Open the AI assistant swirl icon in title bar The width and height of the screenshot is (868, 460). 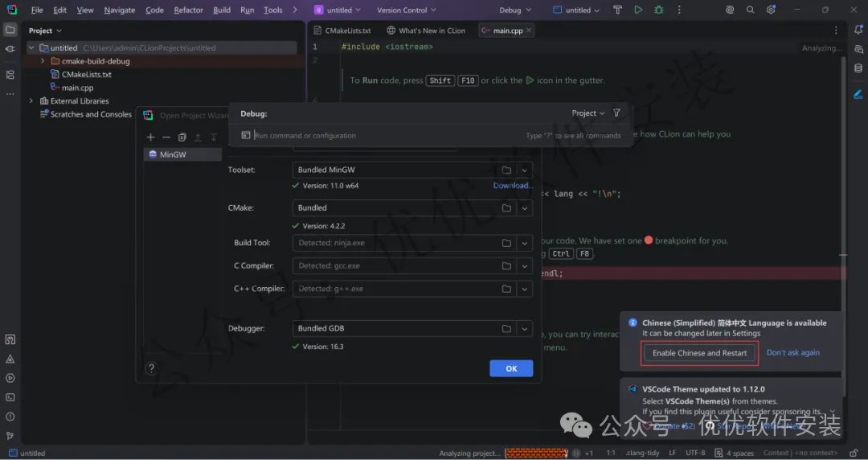coord(730,10)
